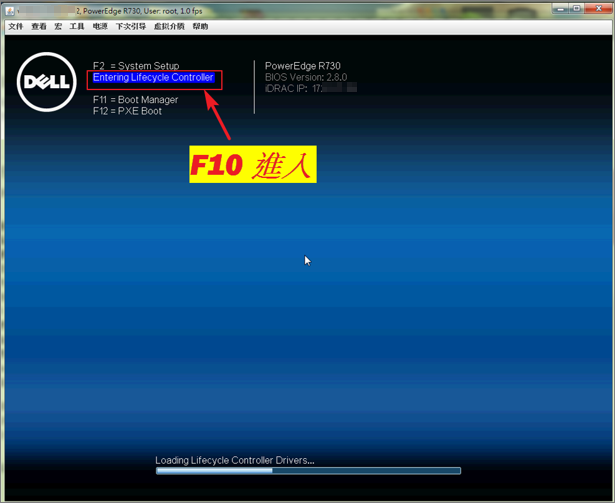Minimize the iDRAC console window
The image size is (615, 503).
pyautogui.click(x=560, y=8)
